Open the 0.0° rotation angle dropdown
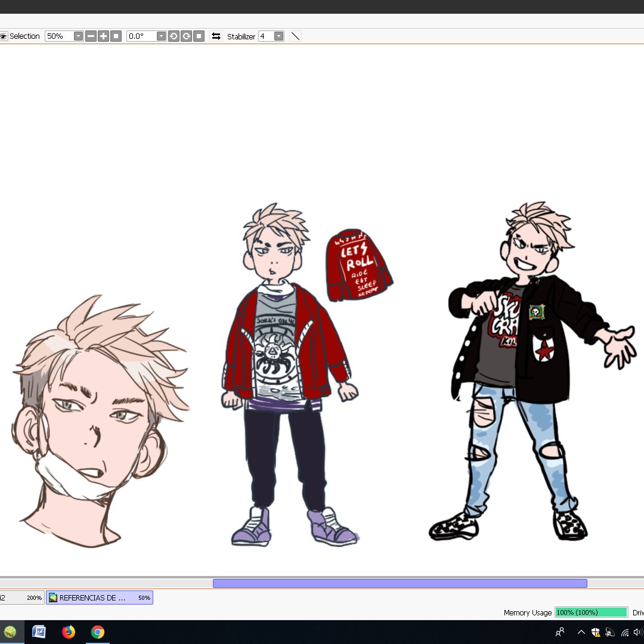Image resolution: width=644 pixels, height=644 pixels. point(161,36)
